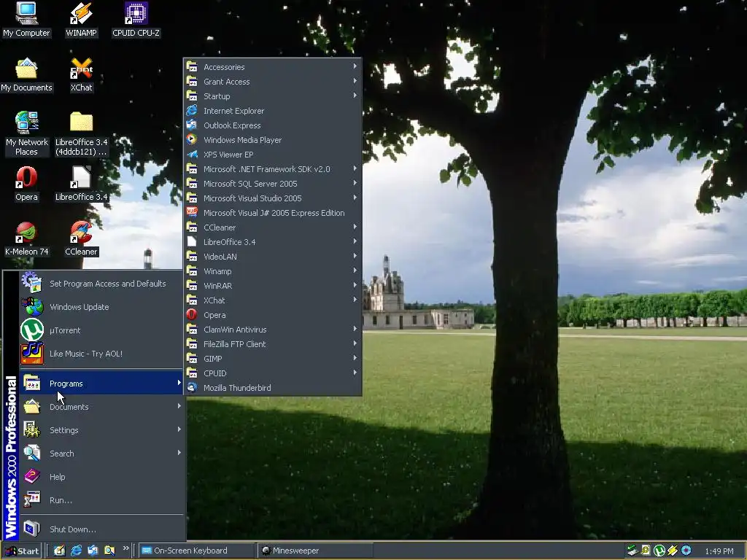Expand Microsoft SQL Server 2005 submenu

[273, 183]
